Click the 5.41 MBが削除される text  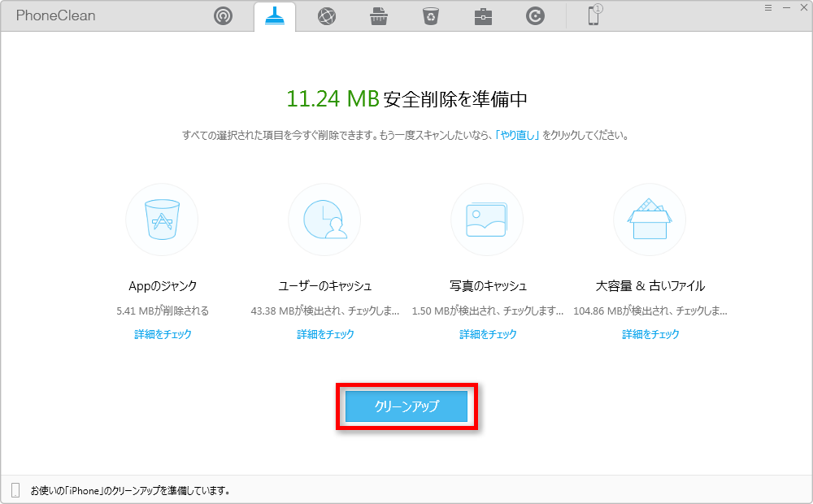(163, 311)
